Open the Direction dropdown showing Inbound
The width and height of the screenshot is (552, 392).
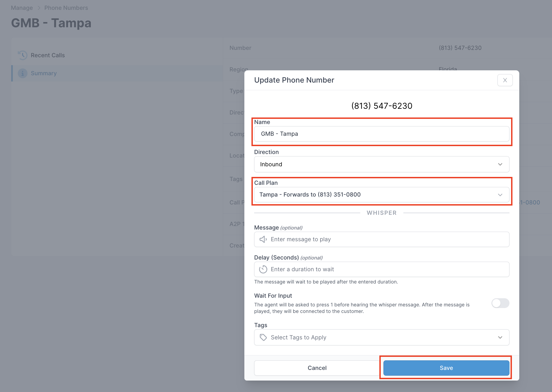click(x=382, y=164)
